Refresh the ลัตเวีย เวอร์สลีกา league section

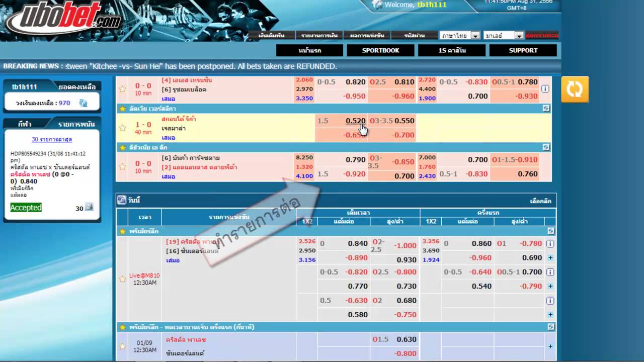[x=546, y=108]
